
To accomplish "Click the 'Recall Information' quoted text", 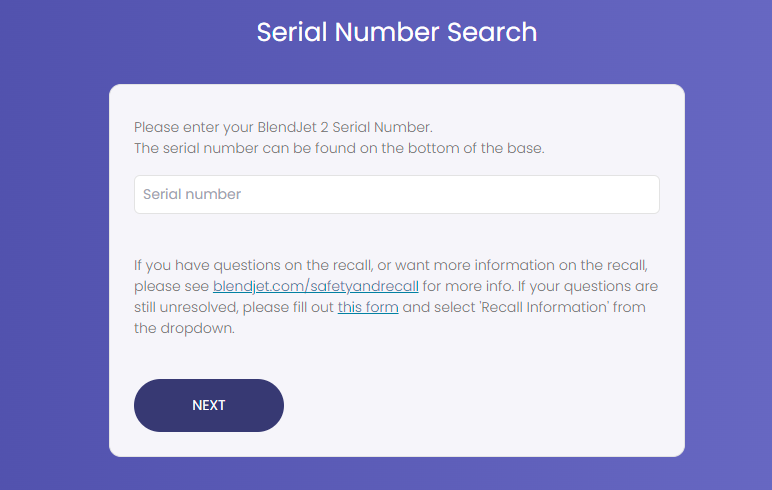I will pyautogui.click(x=539, y=307).
